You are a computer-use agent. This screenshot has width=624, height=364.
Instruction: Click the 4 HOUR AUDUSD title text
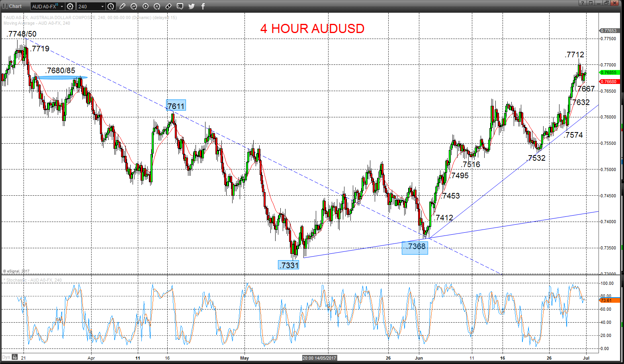click(312, 29)
